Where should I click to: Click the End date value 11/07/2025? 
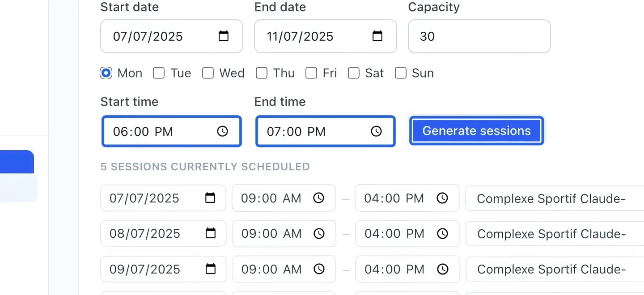coord(300,36)
